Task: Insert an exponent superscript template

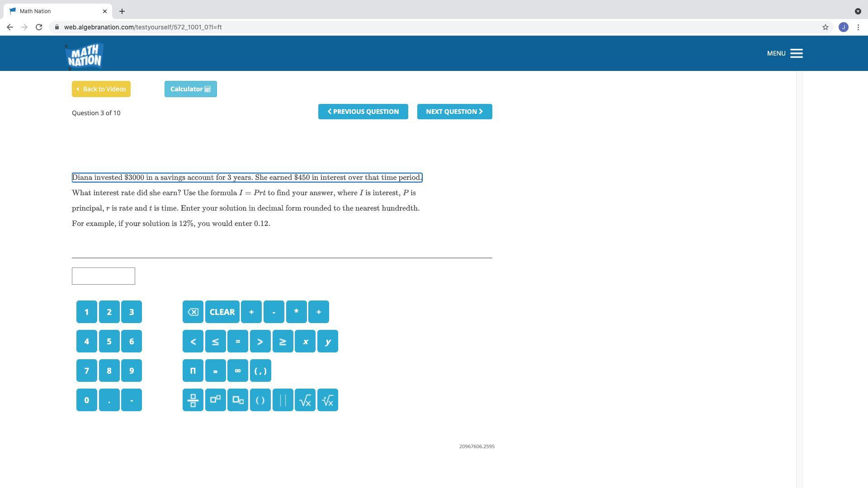Action: 215,400
